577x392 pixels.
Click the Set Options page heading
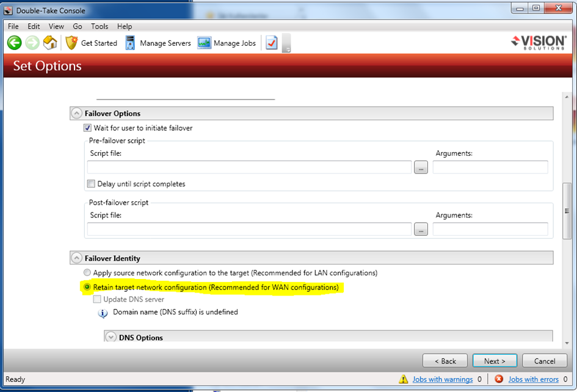coord(47,66)
